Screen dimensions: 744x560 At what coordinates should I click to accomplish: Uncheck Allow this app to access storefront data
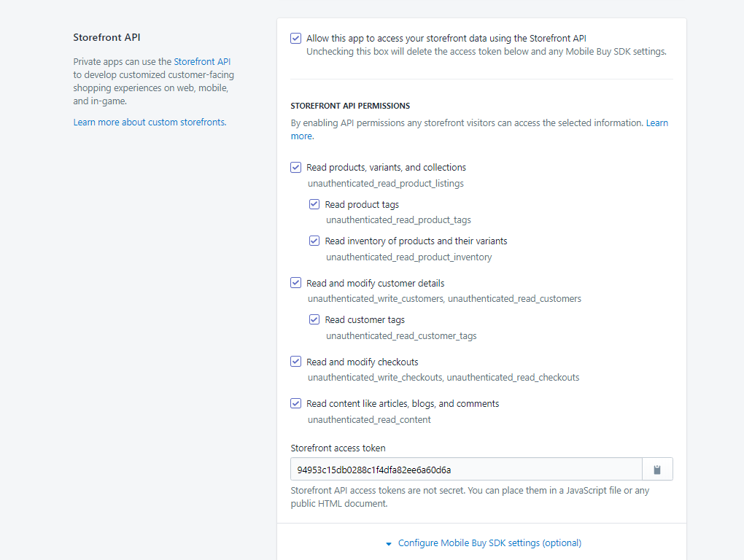(x=295, y=39)
